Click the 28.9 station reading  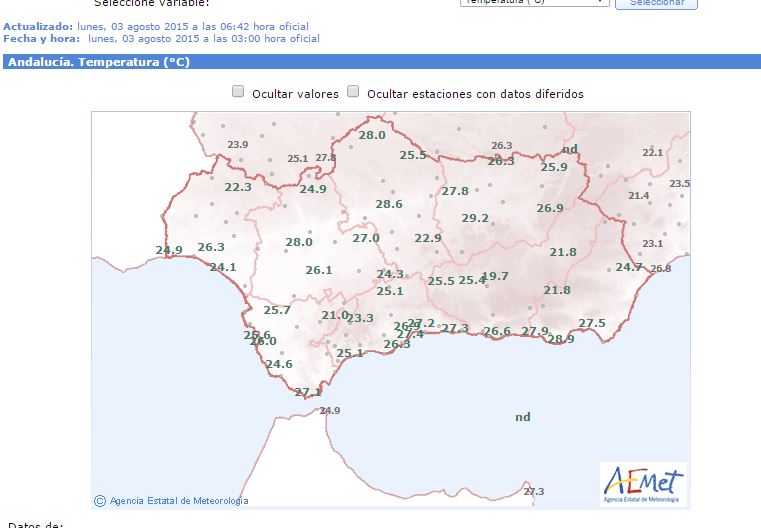561,339
